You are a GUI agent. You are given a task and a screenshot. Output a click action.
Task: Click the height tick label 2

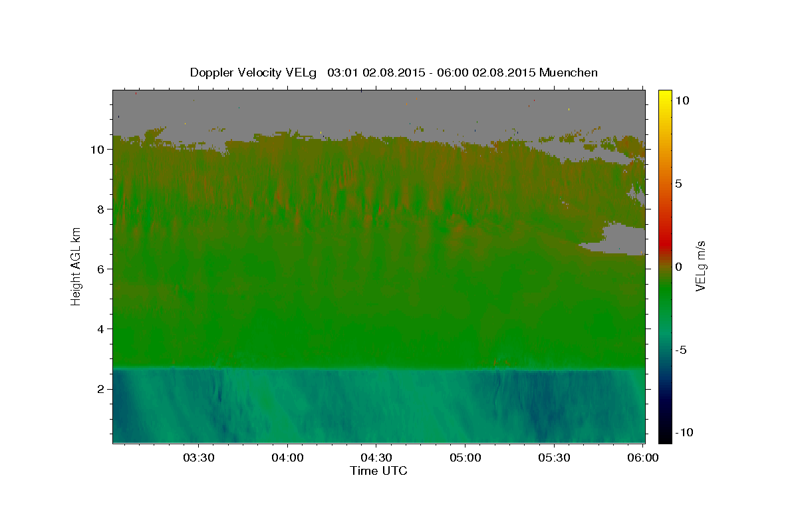(x=100, y=389)
